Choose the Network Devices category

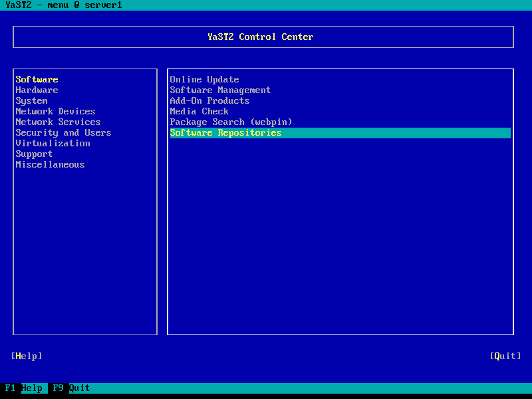point(55,111)
